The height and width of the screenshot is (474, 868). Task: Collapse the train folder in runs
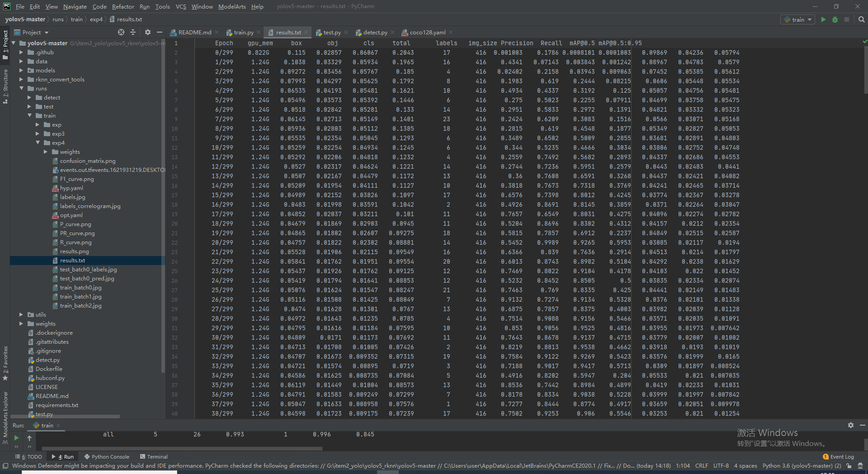[30, 116]
